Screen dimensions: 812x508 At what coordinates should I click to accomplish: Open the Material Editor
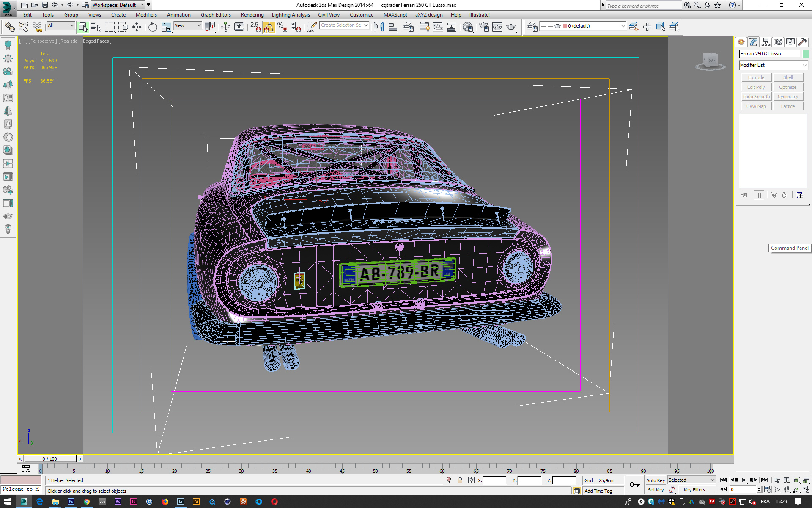[468, 27]
